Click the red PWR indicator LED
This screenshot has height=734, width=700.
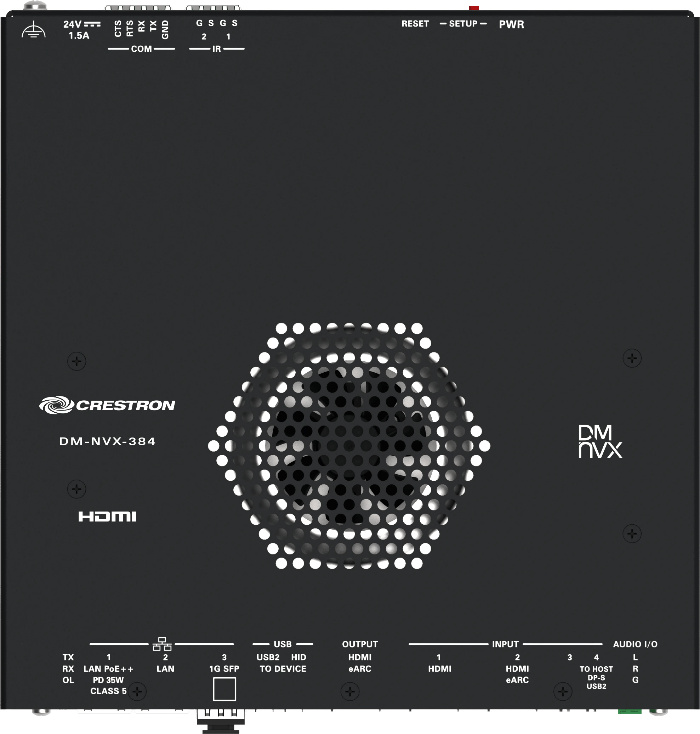tap(473, 8)
